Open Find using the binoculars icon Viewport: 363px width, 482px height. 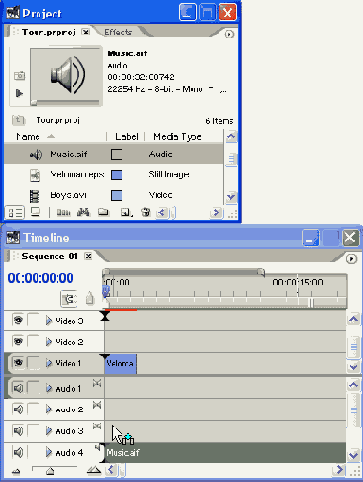(x=83, y=212)
